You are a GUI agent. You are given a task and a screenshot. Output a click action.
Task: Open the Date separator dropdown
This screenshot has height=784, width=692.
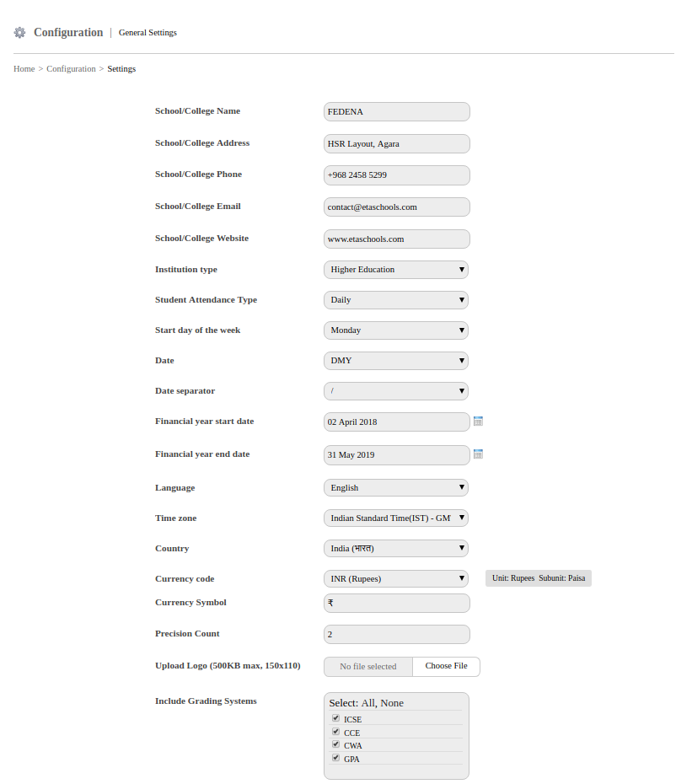click(396, 391)
